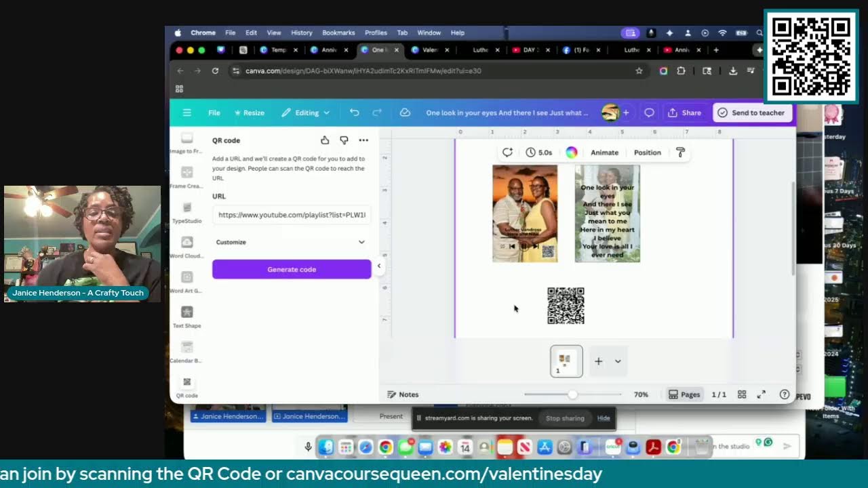Click the Resize button in Canva toolbar

[x=249, y=113]
